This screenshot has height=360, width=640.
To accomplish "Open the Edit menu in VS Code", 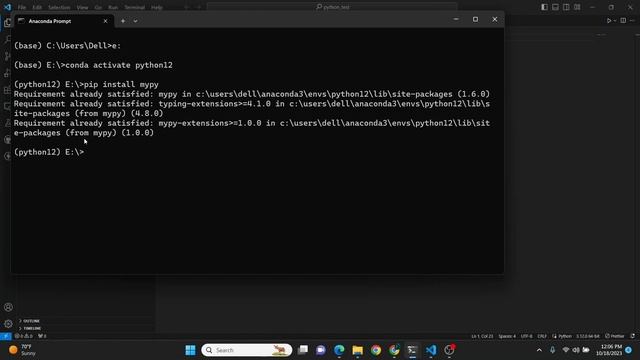I will (x=37, y=7).
